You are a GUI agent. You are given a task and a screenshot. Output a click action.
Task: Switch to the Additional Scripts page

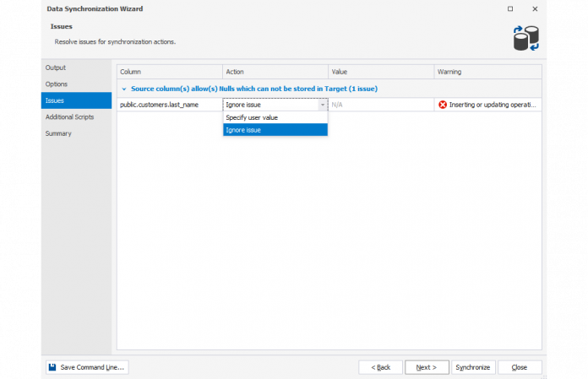[69, 117]
